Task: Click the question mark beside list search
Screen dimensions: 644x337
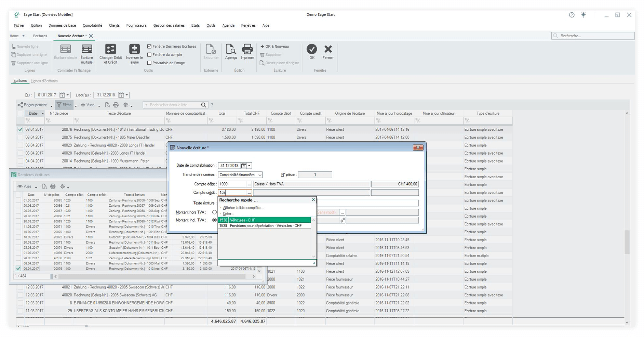Action: (x=212, y=105)
